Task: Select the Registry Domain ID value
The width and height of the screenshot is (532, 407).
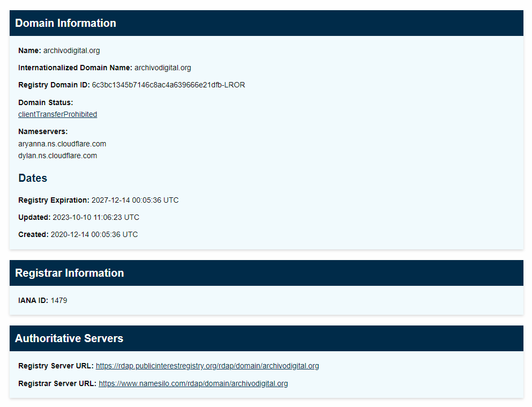Action: pos(168,85)
